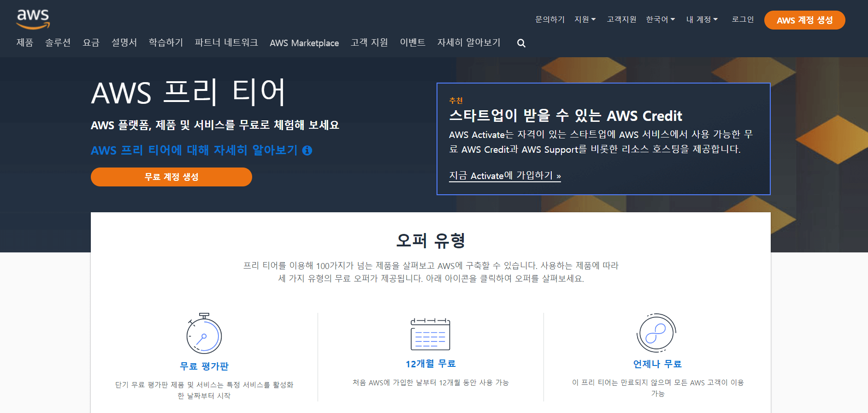The image size is (868, 413).
Task: Select the 무료 평가판 title
Action: coord(204,366)
